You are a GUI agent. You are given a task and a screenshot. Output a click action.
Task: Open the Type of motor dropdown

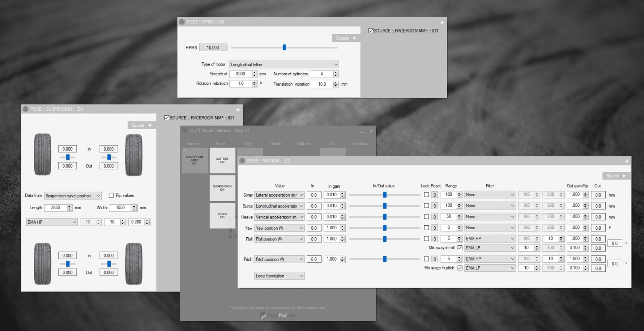pos(284,64)
